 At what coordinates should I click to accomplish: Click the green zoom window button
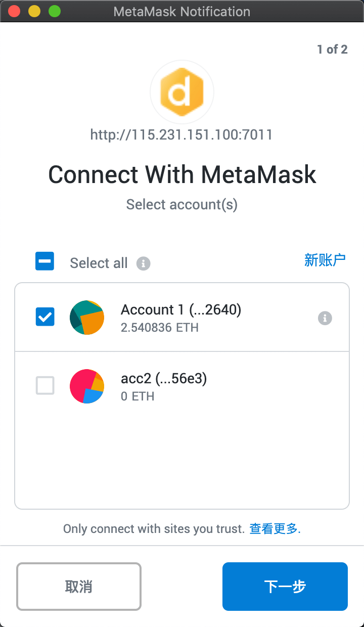coord(55,11)
